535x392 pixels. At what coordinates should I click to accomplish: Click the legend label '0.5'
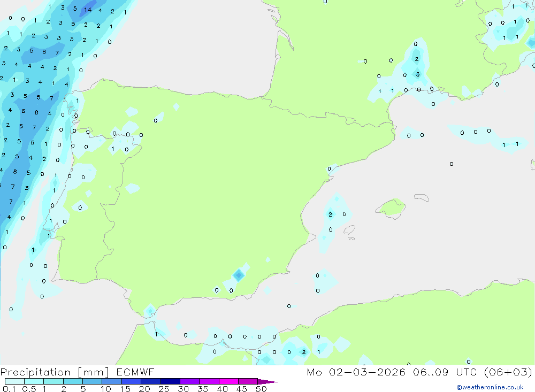click(x=29, y=389)
